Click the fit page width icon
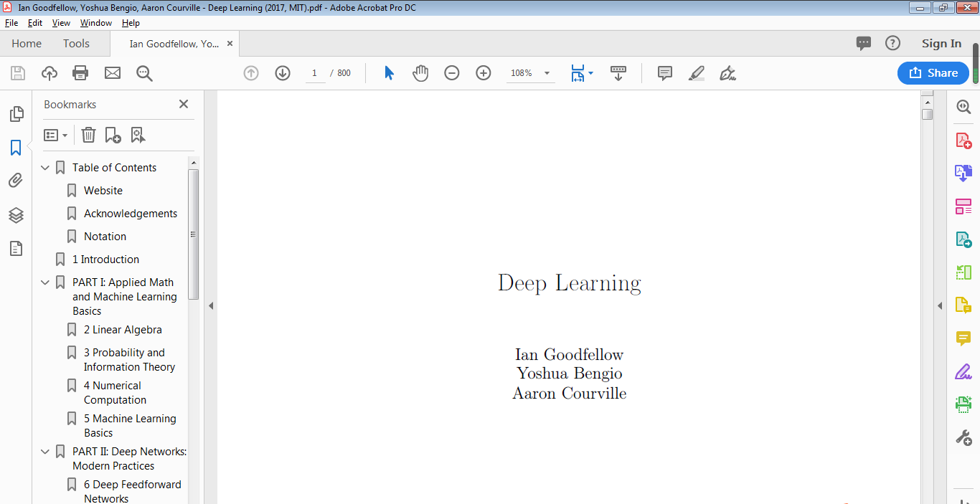The height and width of the screenshot is (504, 980). pos(578,73)
